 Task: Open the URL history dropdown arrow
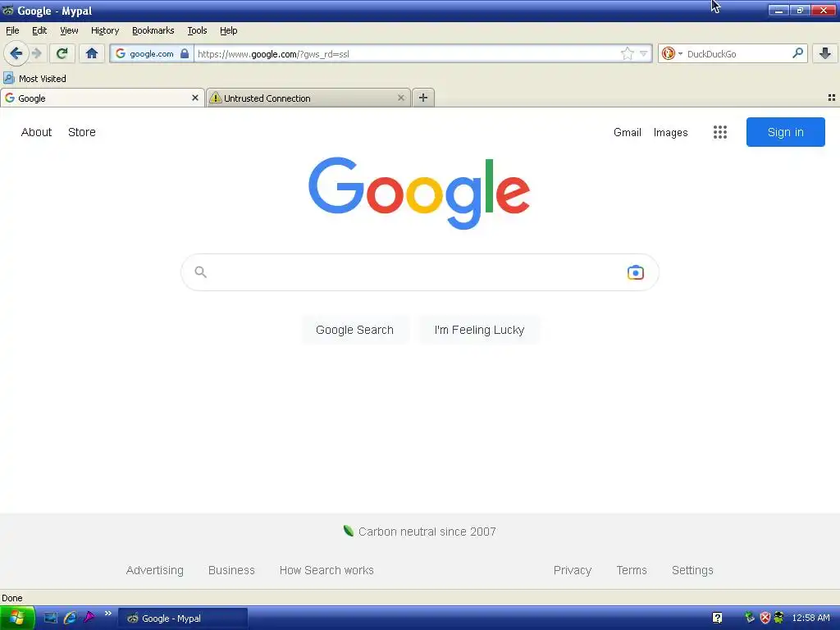pos(643,53)
